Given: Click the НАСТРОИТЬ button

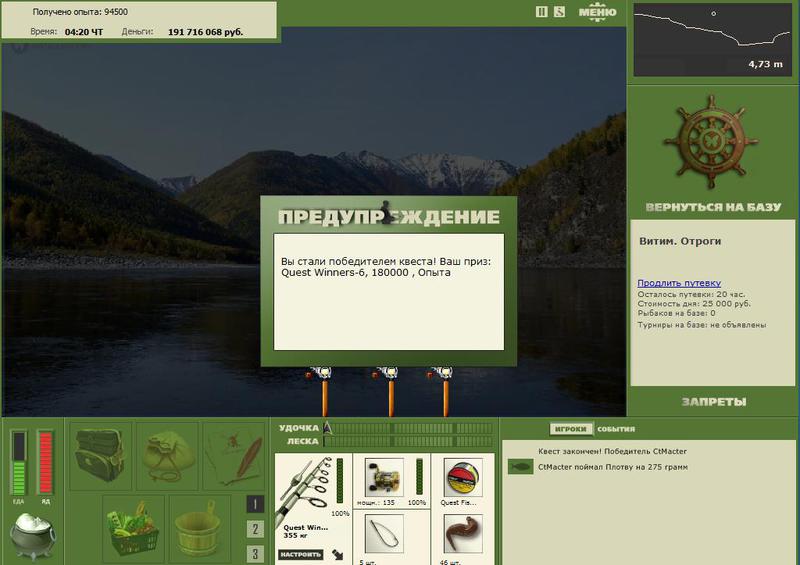Looking at the screenshot, I should 301,554.
